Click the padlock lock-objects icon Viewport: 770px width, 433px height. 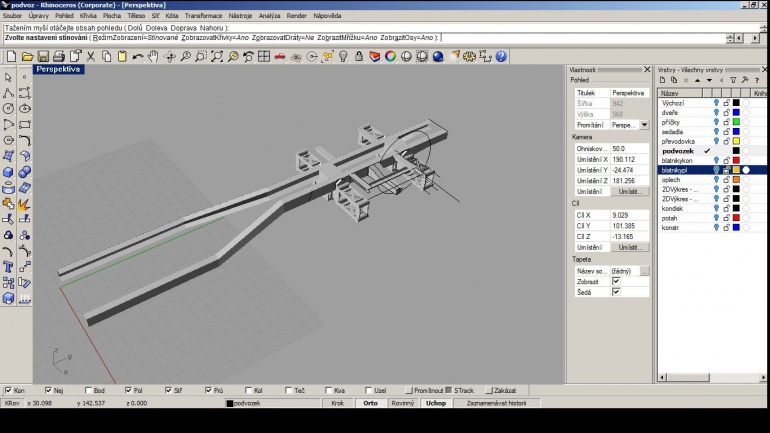359,56
